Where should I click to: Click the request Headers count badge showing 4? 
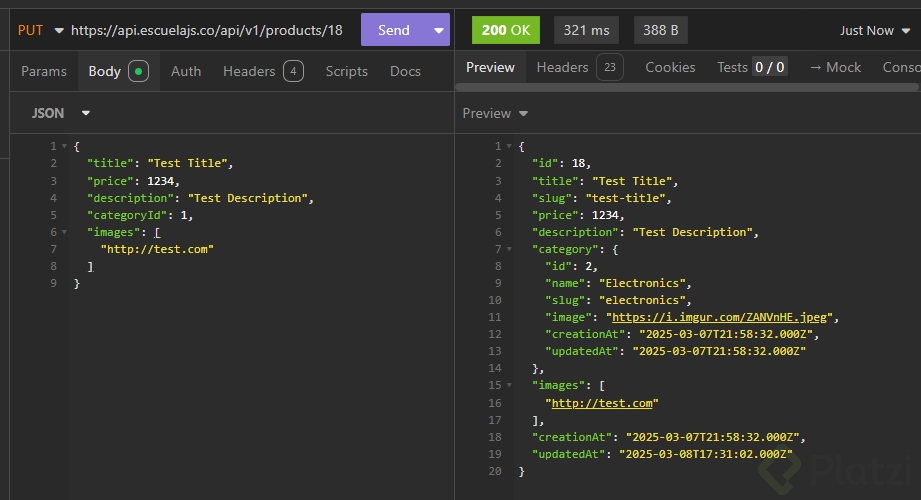click(x=293, y=71)
